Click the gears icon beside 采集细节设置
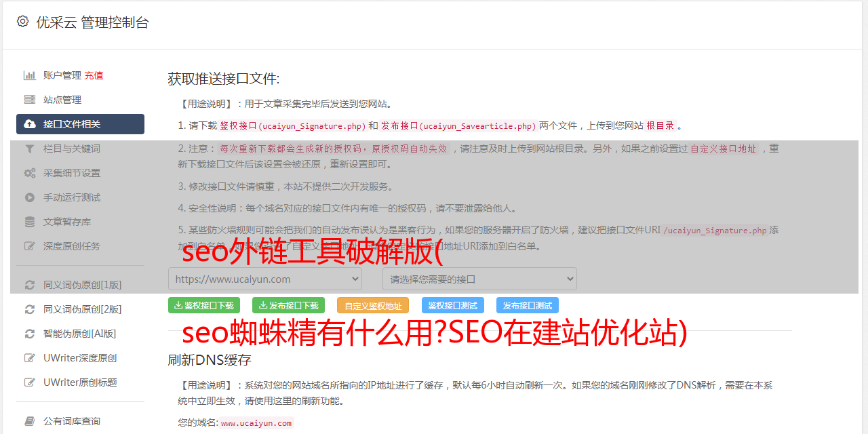868x434 pixels. pyautogui.click(x=30, y=173)
